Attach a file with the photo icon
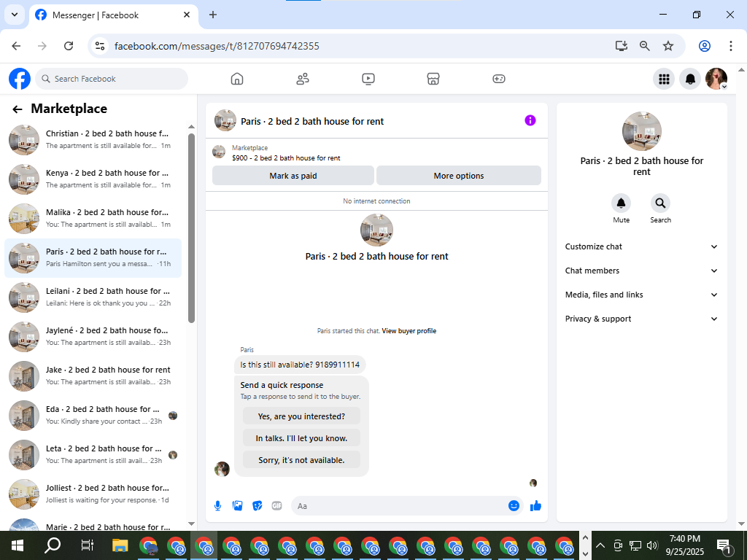The height and width of the screenshot is (560, 747). click(237, 506)
